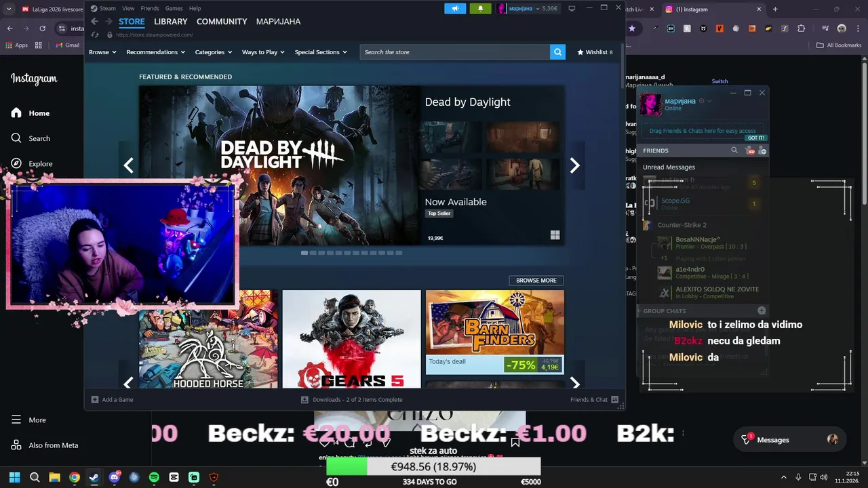Show next featured game in carousel
Image resolution: width=868 pixels, height=488 pixels.
(574, 165)
